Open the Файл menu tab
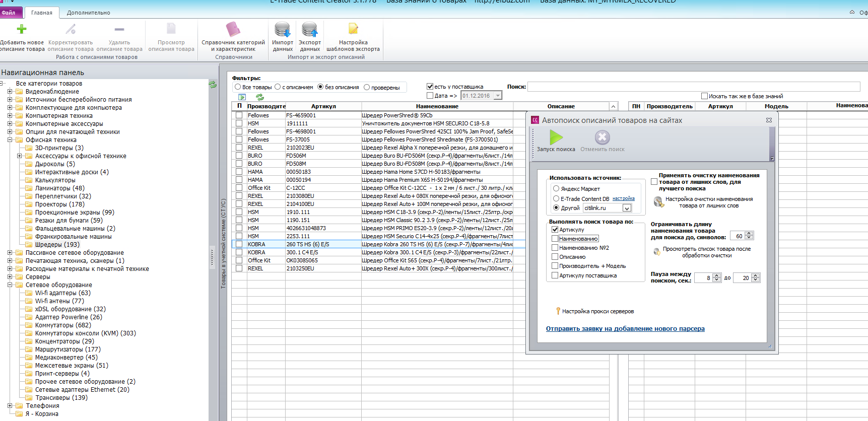868x421 pixels. point(9,13)
